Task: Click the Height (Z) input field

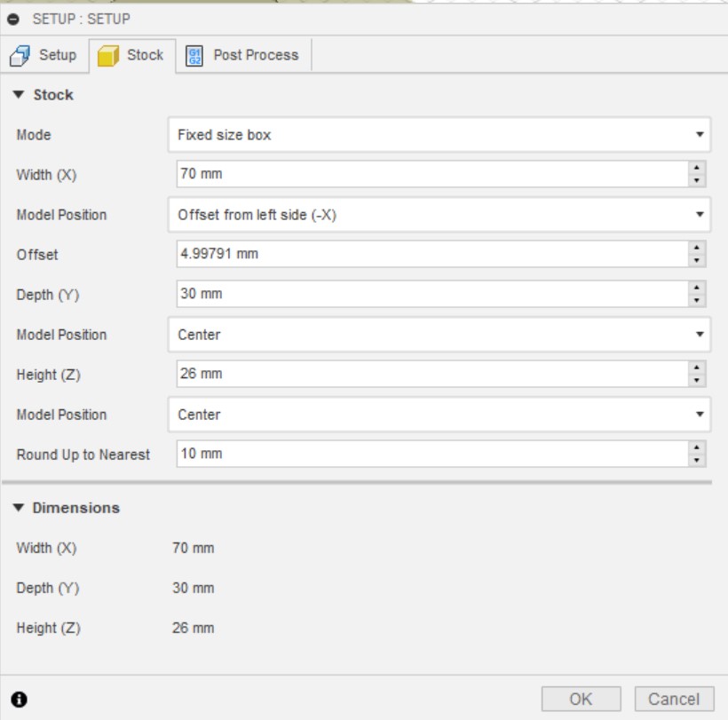Action: coord(431,374)
